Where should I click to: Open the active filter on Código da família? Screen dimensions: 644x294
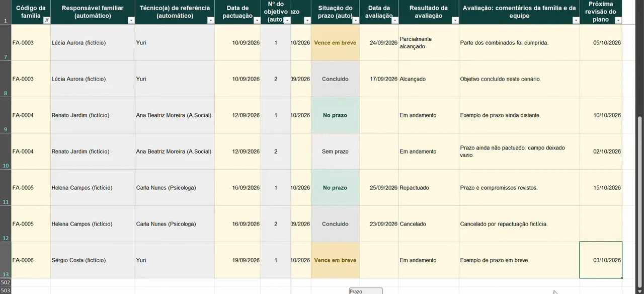tap(47, 21)
